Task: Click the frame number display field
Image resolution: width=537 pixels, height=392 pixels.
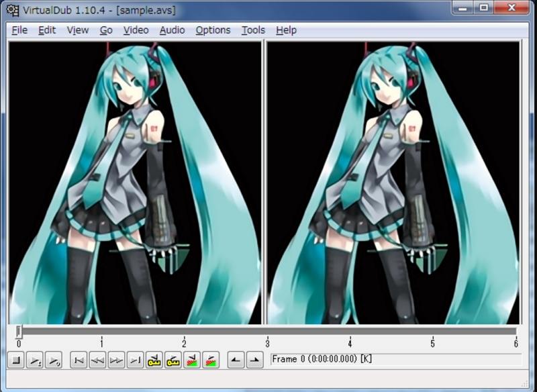Action: [395, 359]
